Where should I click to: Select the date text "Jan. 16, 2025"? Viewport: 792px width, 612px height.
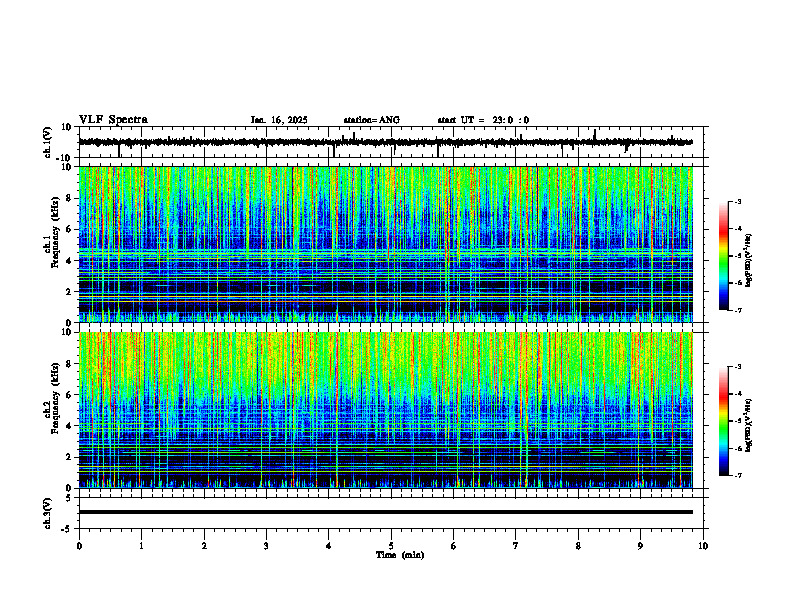(x=279, y=120)
